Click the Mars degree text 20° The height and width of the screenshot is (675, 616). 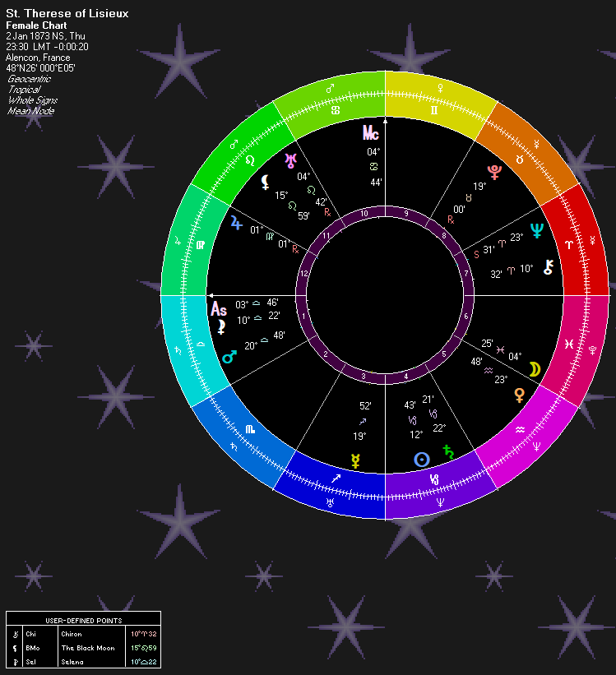[x=251, y=345]
